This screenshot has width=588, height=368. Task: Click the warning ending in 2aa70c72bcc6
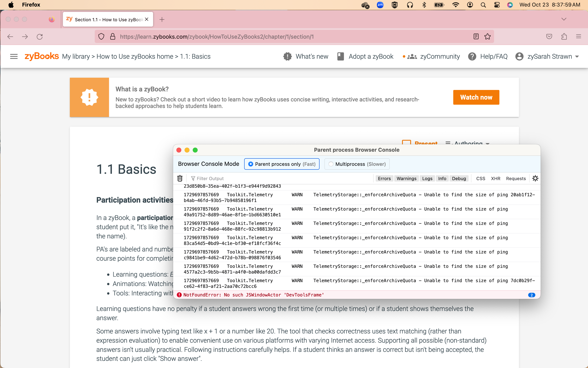(357, 283)
